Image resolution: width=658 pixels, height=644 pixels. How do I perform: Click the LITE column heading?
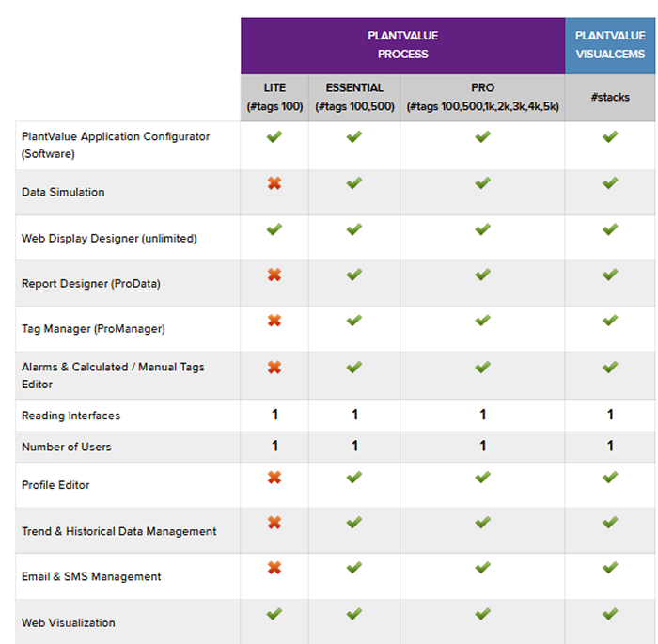[274, 97]
